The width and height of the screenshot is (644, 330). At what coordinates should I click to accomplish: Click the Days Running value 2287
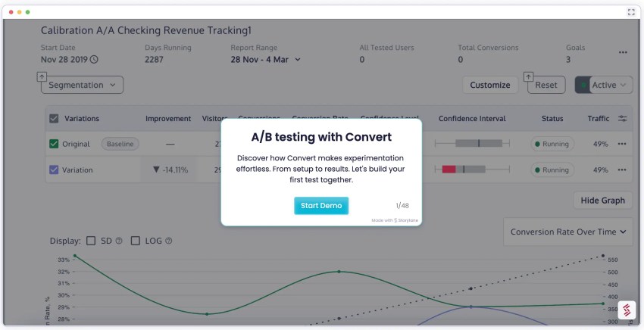[x=154, y=60]
